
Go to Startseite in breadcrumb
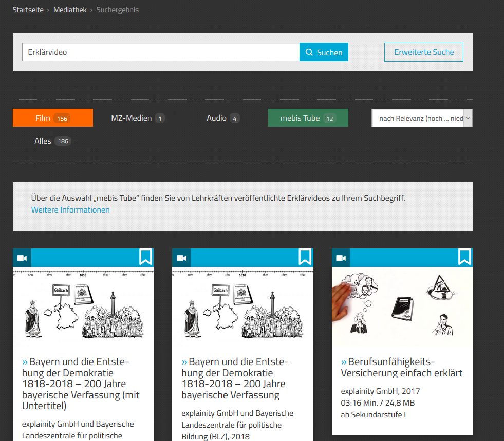(28, 10)
